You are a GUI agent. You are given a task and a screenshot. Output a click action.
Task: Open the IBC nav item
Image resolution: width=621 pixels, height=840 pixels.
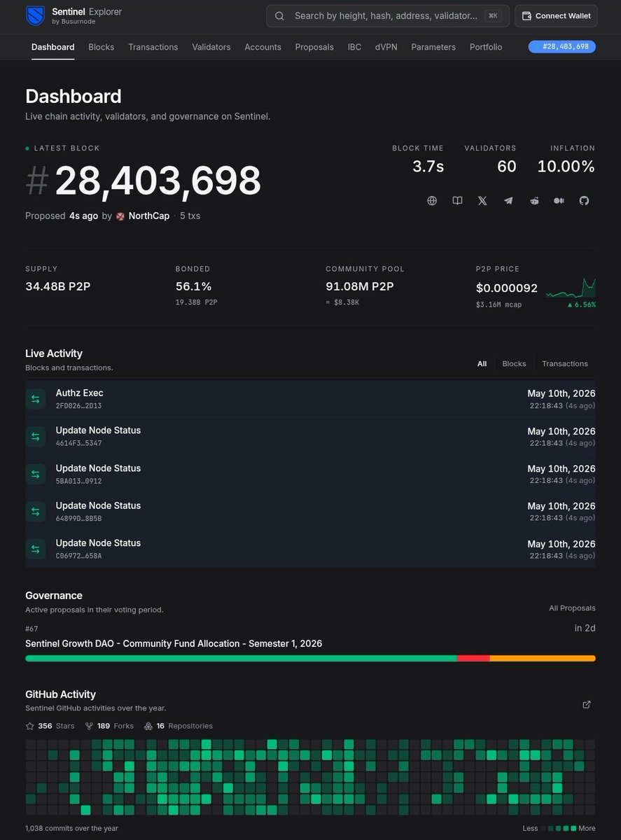pos(354,47)
